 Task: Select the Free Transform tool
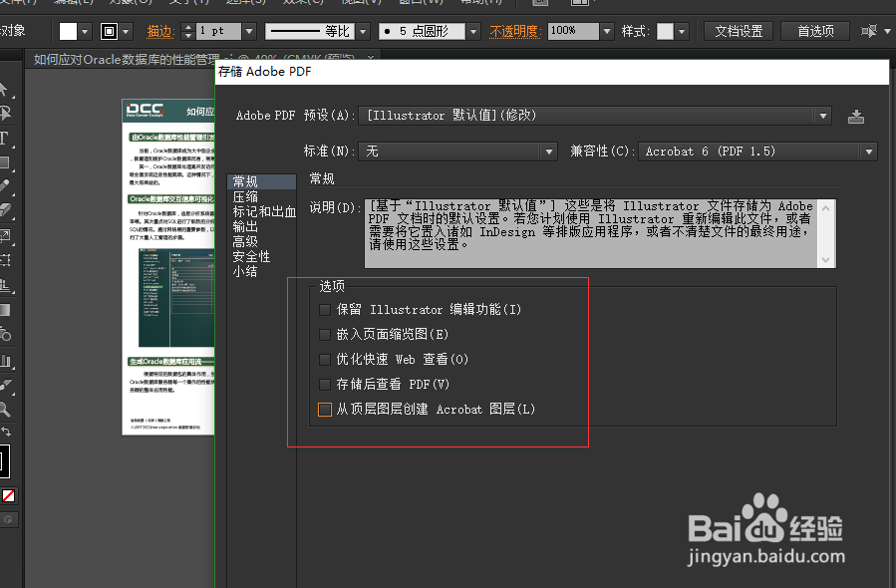(5, 260)
